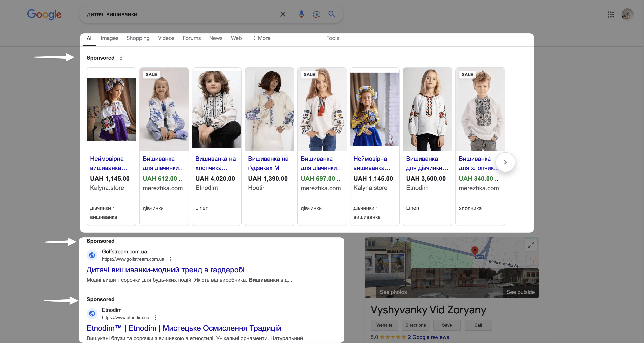Click the Website button for Vyshyvanky Vid Zoryany
Screen dimensions: 644x343
(x=384, y=325)
